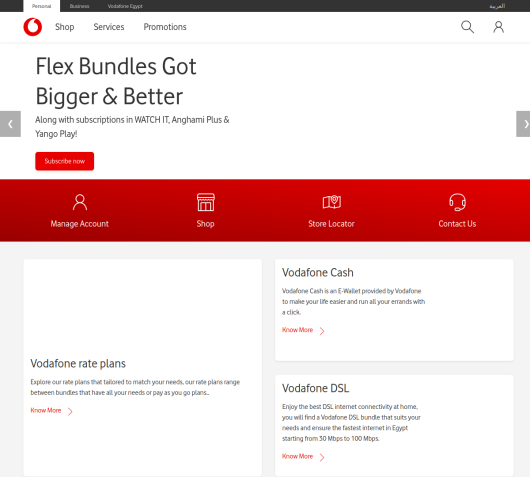Advance to next carousel slide arrow
530x477 pixels.
coord(523,124)
